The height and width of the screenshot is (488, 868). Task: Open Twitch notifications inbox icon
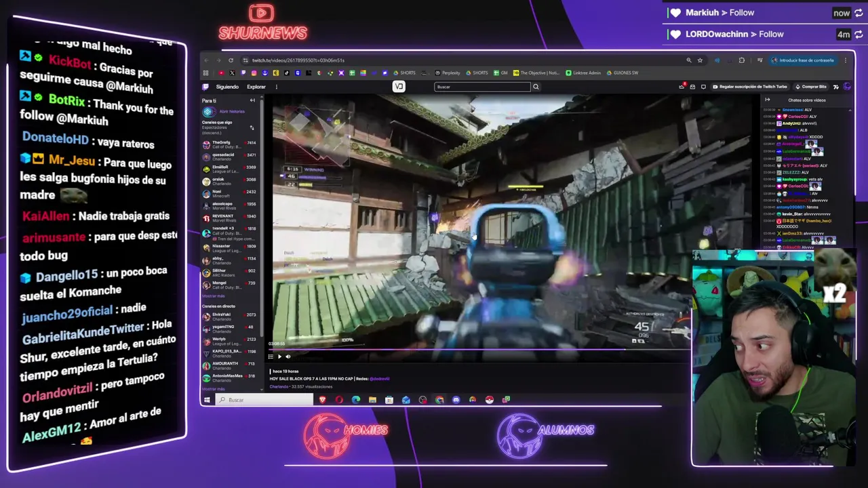point(692,87)
